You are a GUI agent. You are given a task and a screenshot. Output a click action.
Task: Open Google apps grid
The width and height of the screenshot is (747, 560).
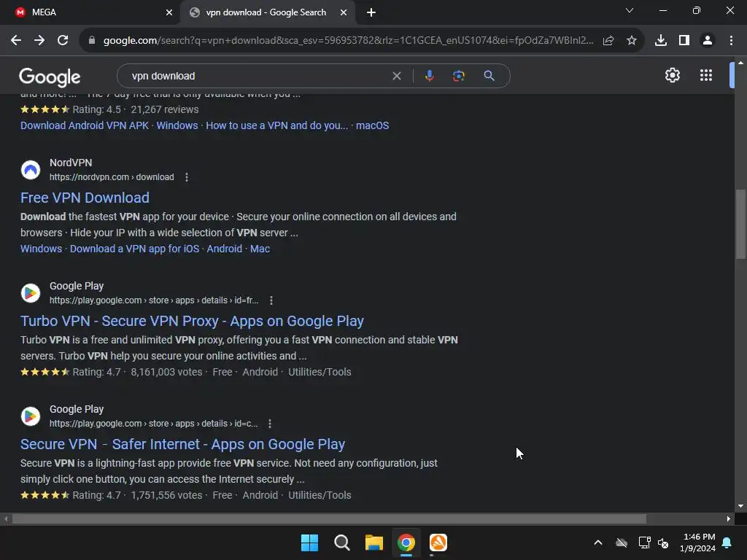point(706,75)
